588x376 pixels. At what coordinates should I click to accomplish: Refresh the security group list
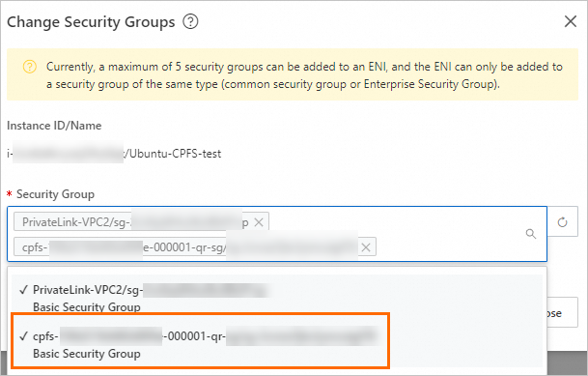click(x=562, y=222)
